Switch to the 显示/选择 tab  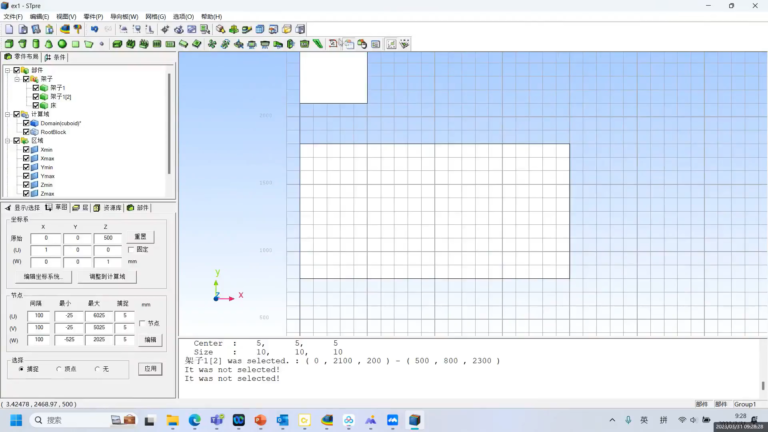(x=23, y=208)
